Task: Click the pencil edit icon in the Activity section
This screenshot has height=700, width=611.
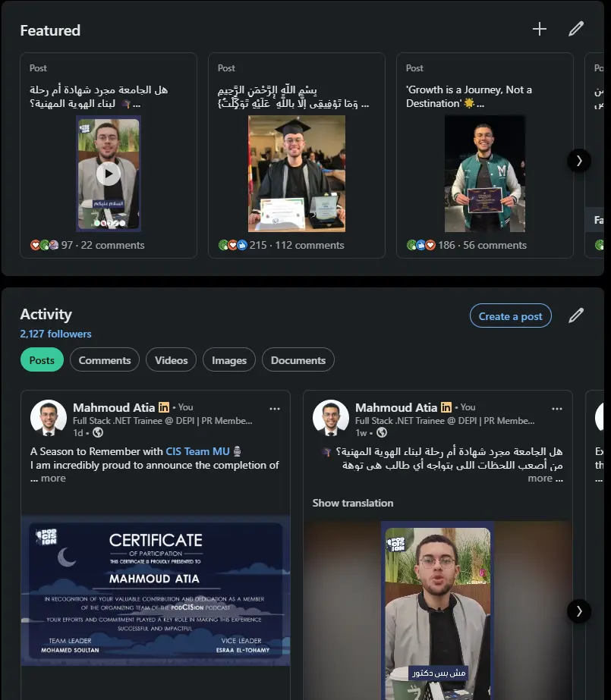Action: (575, 315)
